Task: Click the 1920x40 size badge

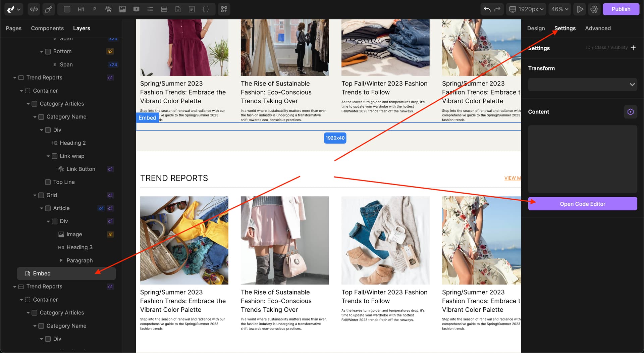Action: coord(335,138)
